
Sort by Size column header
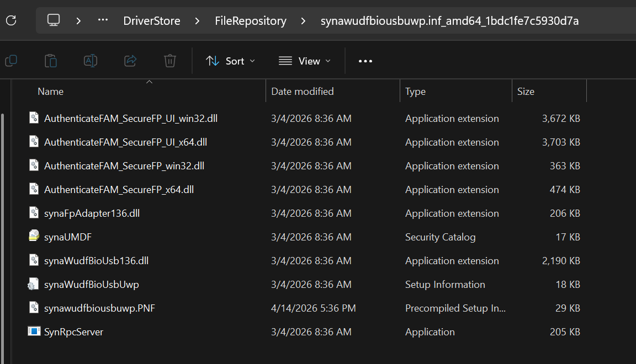pyautogui.click(x=526, y=91)
